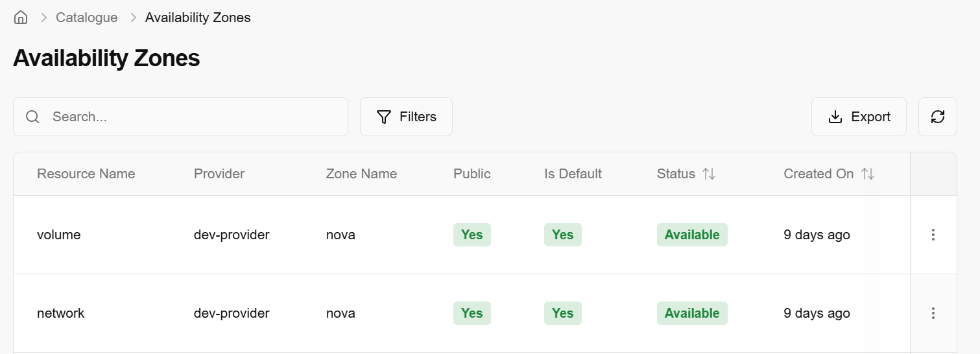Select the volume resource row name

point(59,235)
